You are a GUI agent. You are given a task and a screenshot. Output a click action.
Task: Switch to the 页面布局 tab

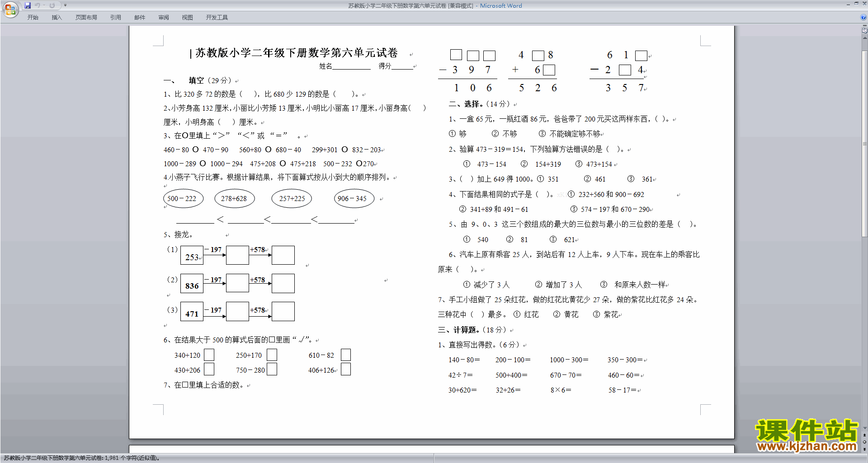(x=86, y=18)
